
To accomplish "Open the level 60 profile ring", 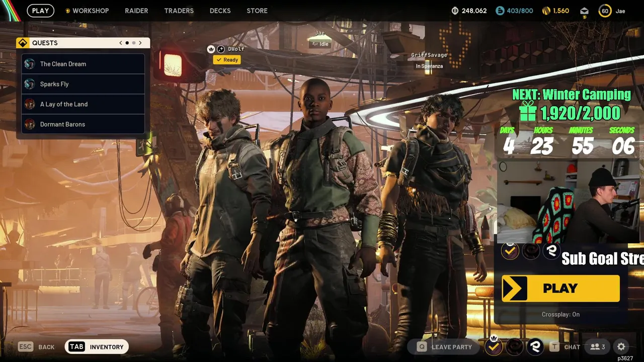I will point(605,11).
